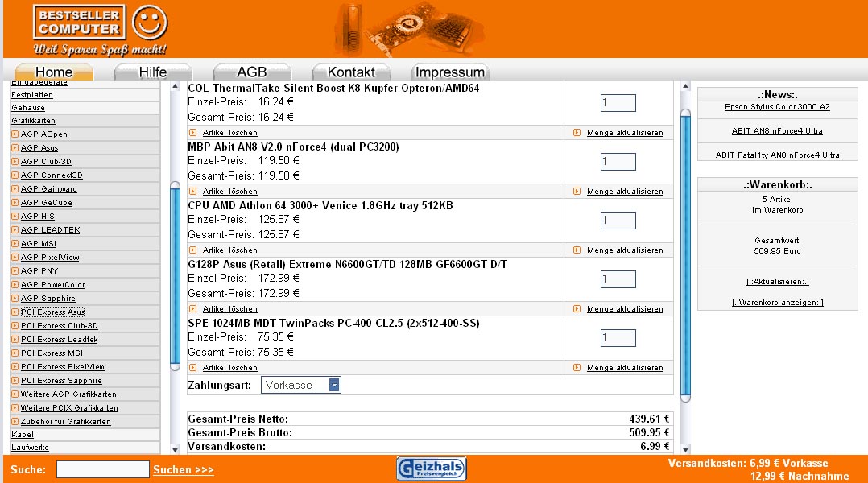The width and height of the screenshot is (868, 483).
Task: Click Suchen >>> search link
Action: coord(184,470)
